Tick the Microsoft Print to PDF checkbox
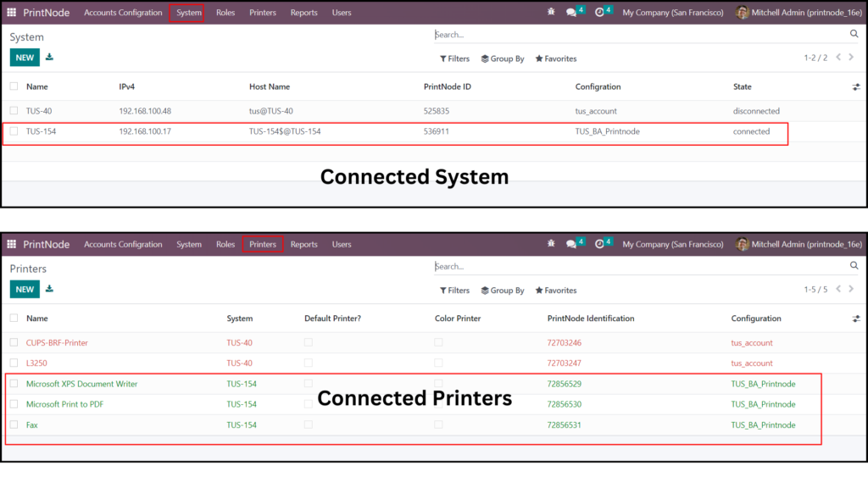This screenshot has height=488, width=868. coord(14,404)
